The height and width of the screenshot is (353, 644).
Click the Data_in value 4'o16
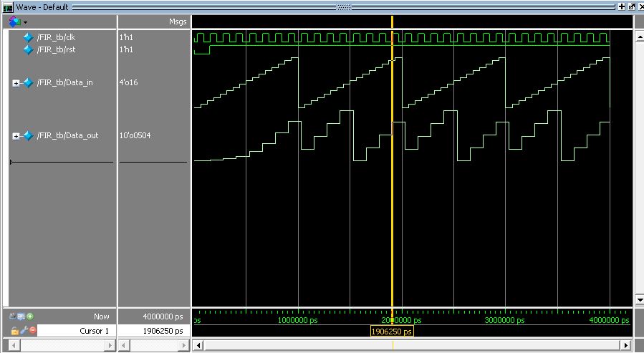pyautogui.click(x=128, y=82)
